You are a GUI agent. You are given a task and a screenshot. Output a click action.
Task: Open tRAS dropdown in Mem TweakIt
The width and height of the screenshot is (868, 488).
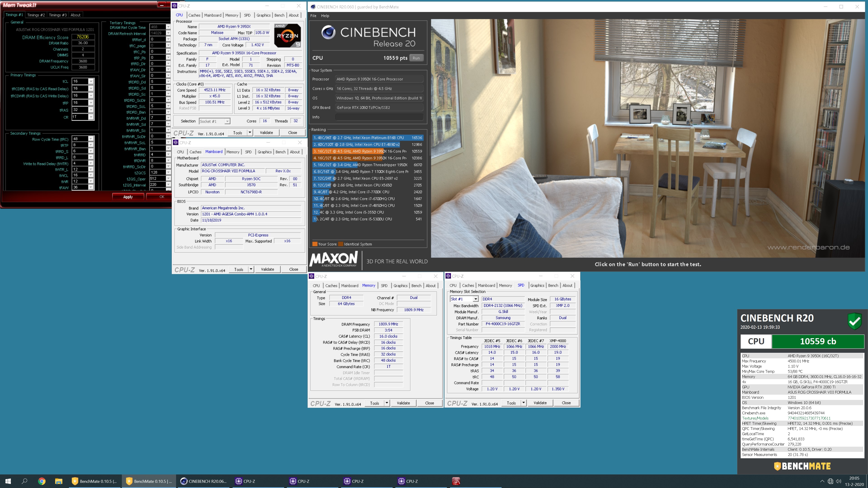(91, 110)
